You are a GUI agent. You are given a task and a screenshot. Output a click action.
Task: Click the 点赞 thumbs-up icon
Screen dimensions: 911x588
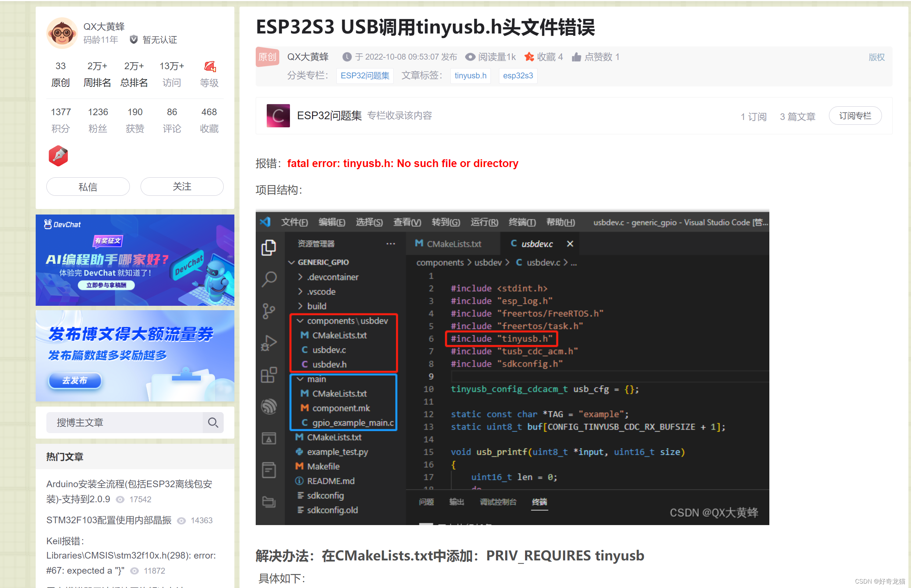coord(576,57)
